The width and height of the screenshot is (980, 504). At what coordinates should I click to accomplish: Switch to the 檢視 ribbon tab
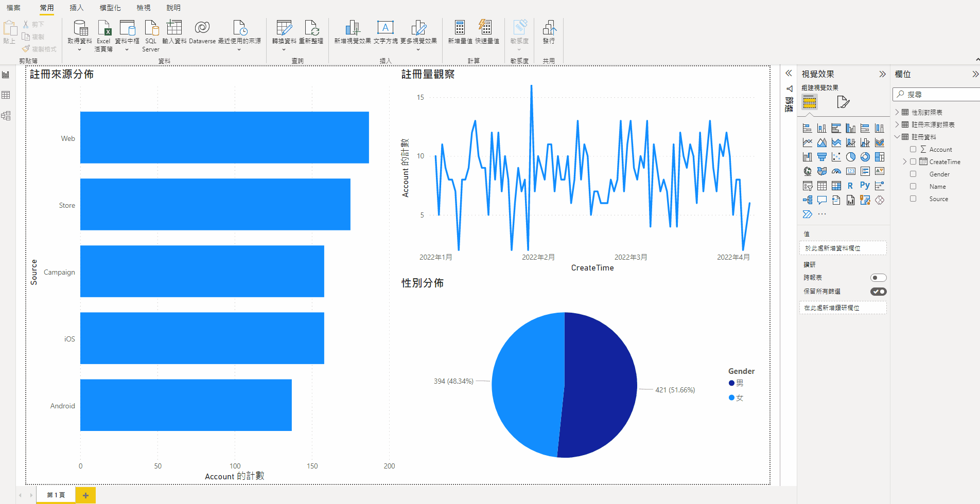pyautogui.click(x=144, y=8)
